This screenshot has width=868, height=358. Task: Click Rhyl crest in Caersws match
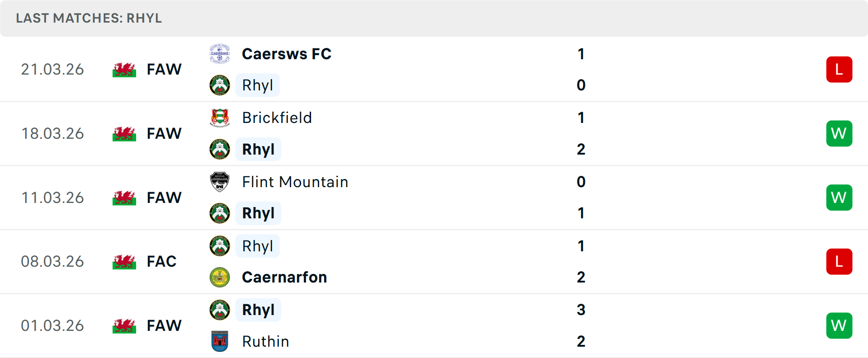[x=220, y=85]
